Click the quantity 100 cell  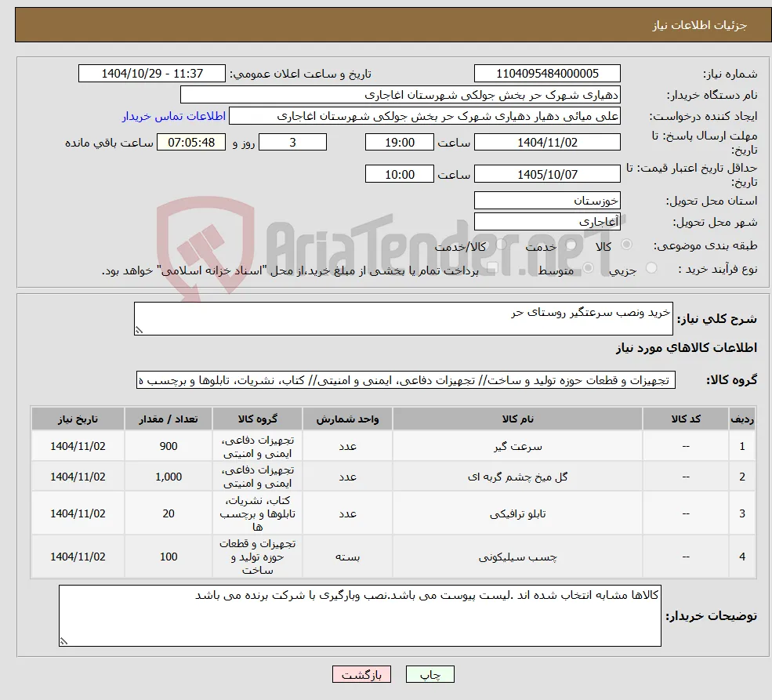169,557
